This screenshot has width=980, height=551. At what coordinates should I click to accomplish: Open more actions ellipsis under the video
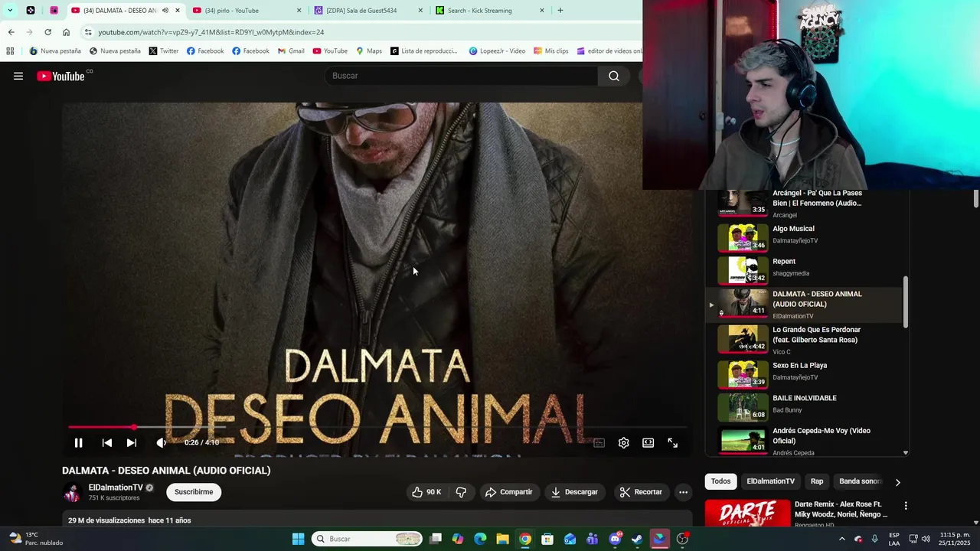684,492
